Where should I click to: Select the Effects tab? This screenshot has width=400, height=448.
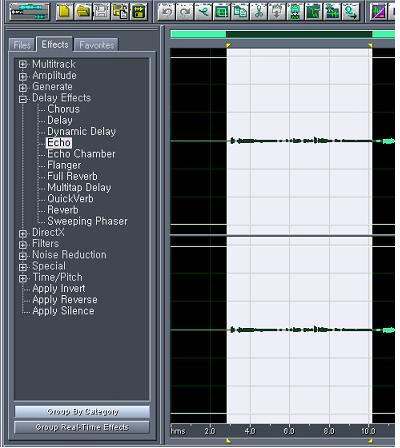coord(55,44)
